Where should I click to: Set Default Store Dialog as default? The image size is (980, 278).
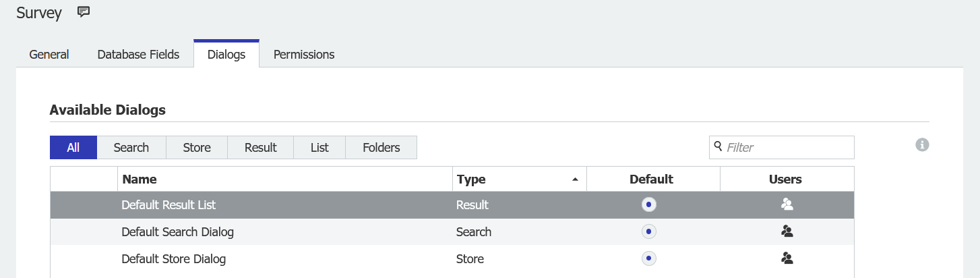coord(648,258)
